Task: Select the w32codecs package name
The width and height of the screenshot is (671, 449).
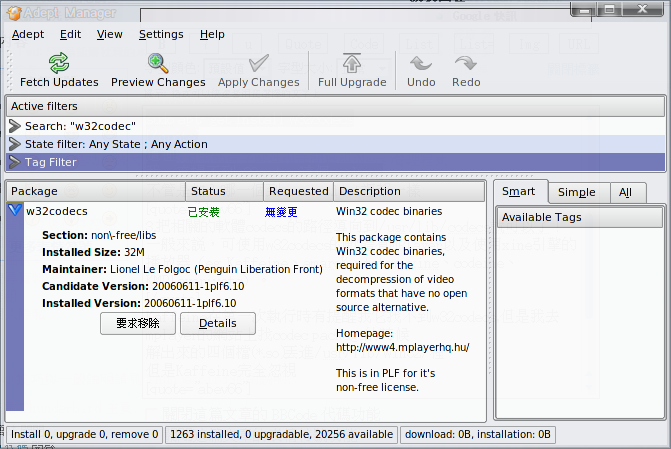Action: pos(56,211)
